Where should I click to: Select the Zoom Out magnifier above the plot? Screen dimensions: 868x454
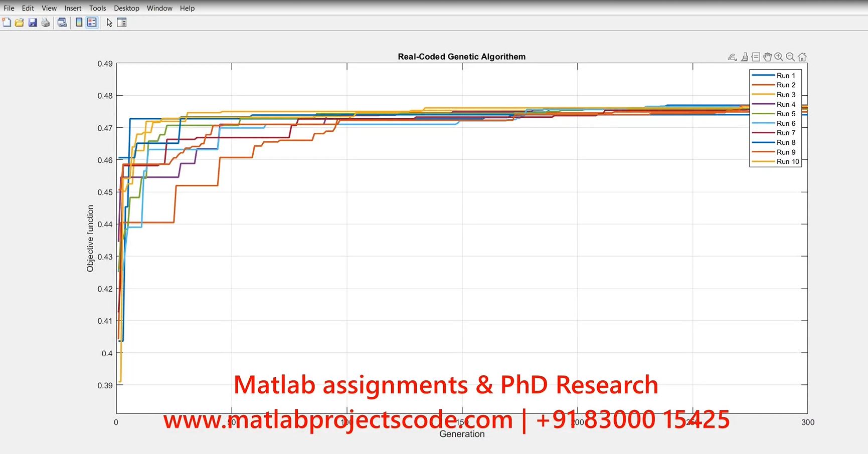pyautogui.click(x=790, y=57)
